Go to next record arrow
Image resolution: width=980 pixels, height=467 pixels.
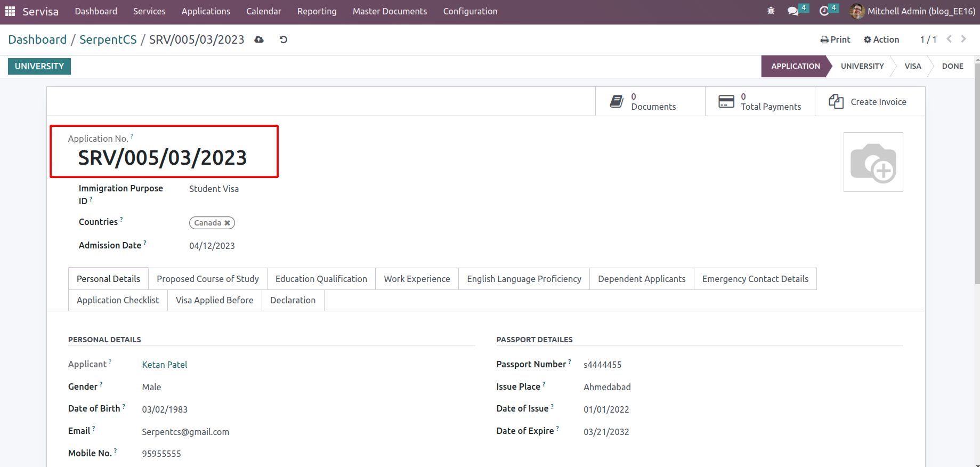click(x=963, y=39)
